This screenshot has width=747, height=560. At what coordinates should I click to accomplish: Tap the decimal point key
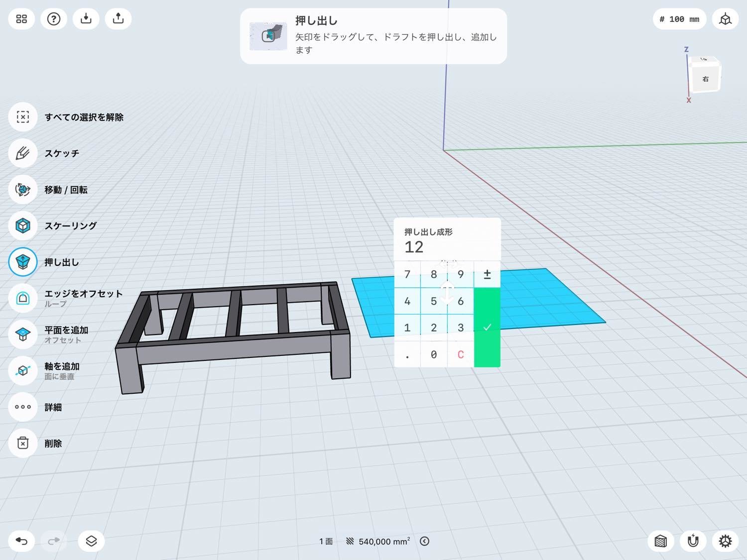click(x=407, y=354)
